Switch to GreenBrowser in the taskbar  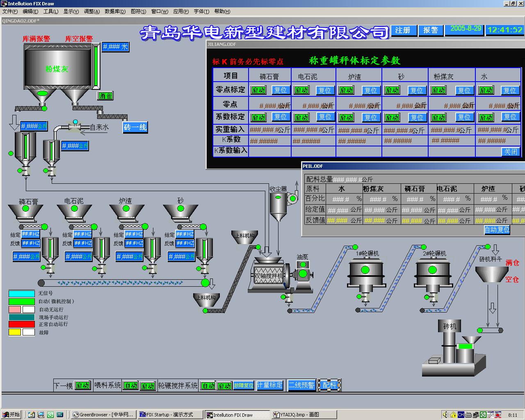click(103, 415)
